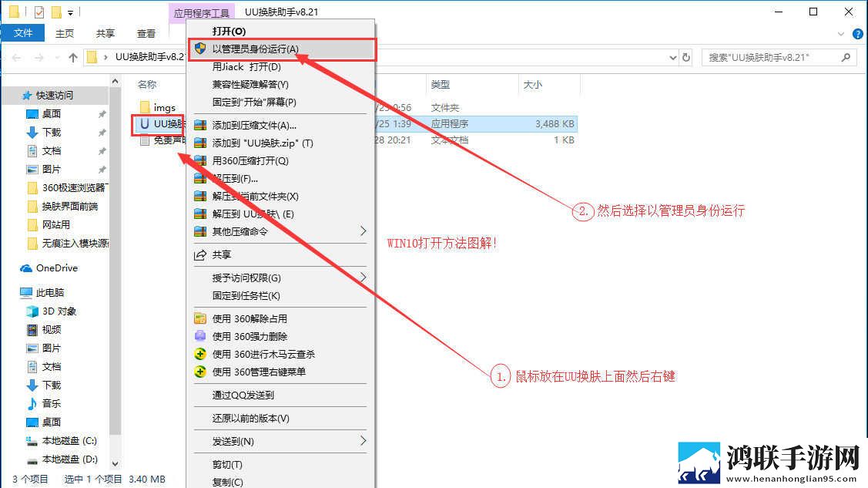868x488 pixels.
Task: Expand the 其他压缩命令 submenu arrow
Action: coord(364,231)
